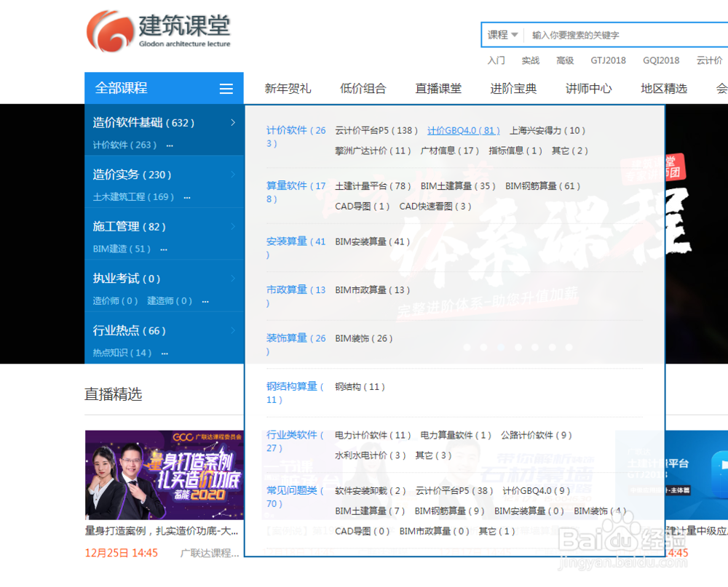The image size is (728, 587).
Task: Open the 低价组合 nav tab
Action: 363,88
